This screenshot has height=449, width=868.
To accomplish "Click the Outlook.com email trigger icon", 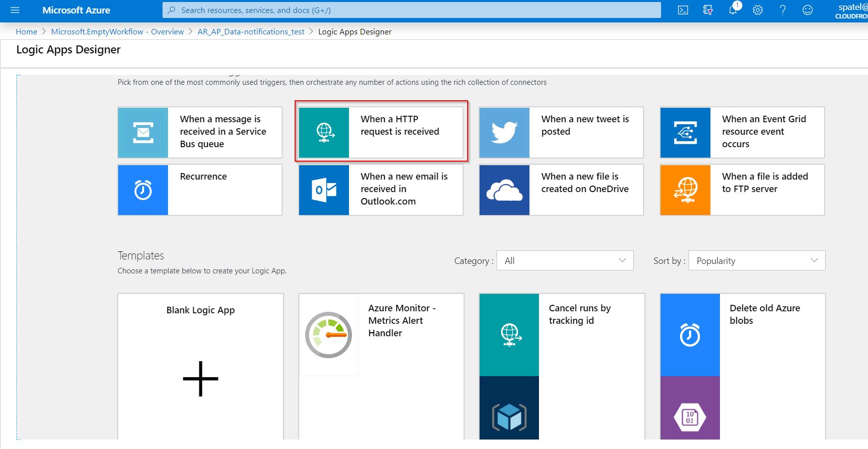I will [x=324, y=190].
